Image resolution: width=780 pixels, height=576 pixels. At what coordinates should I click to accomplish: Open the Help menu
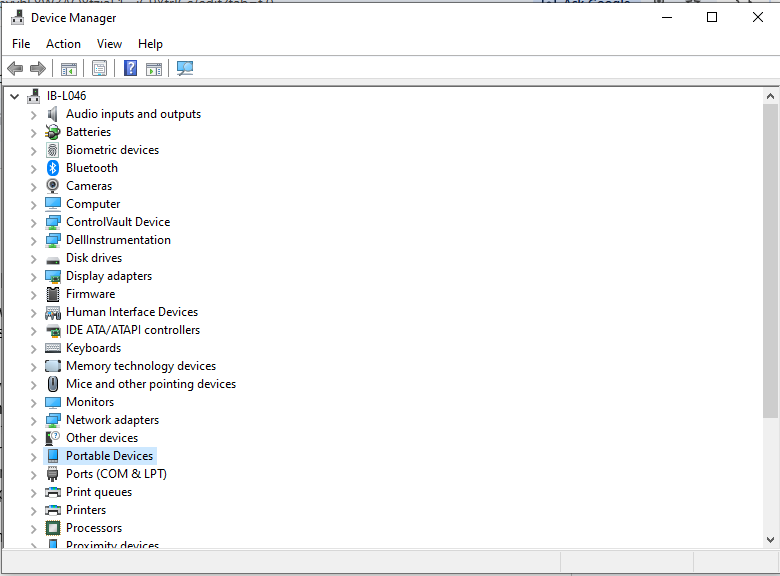pos(150,44)
